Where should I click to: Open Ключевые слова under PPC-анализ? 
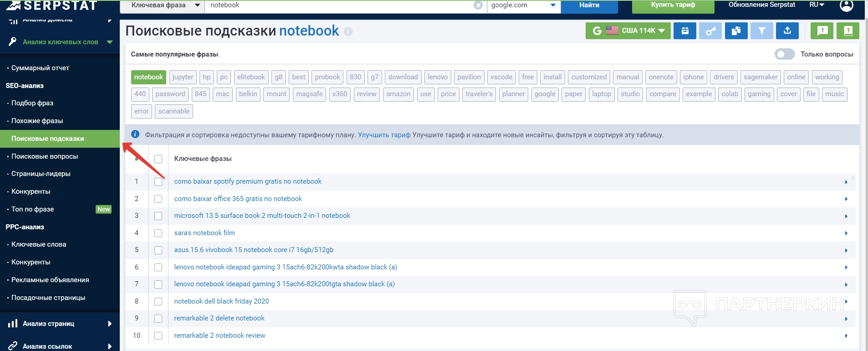[x=39, y=244]
